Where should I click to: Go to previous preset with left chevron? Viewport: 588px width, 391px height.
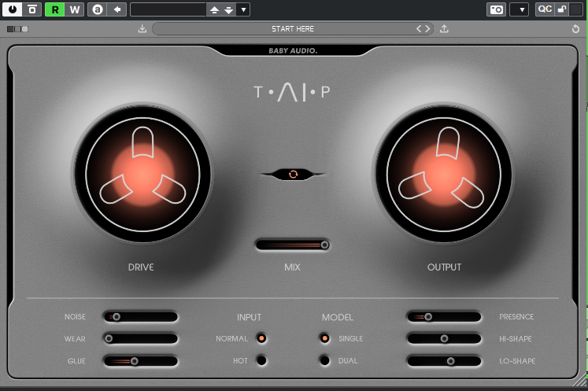pos(419,28)
